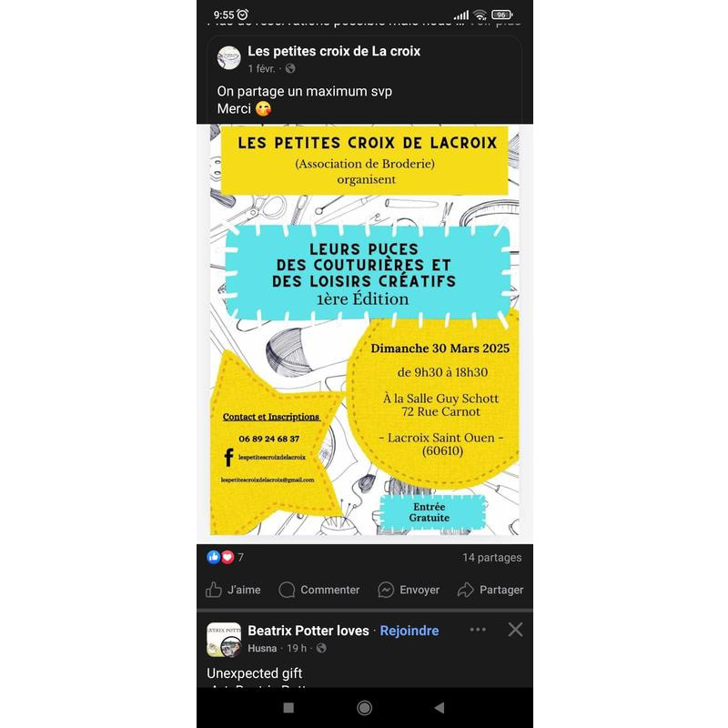Tap the J'aime thumbs-up icon

tap(214, 590)
